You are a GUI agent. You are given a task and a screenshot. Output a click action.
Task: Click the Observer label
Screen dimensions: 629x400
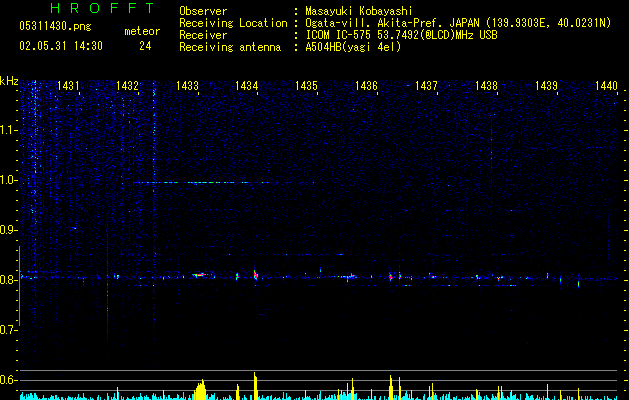point(203,11)
